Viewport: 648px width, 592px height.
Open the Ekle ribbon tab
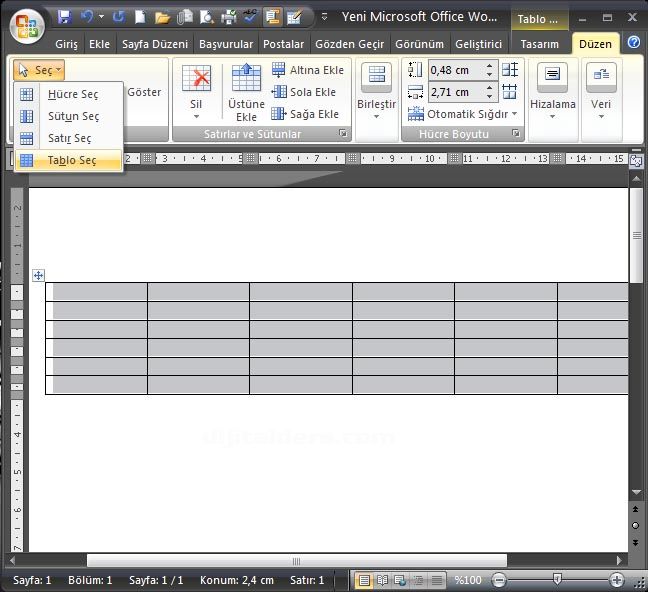(x=99, y=44)
